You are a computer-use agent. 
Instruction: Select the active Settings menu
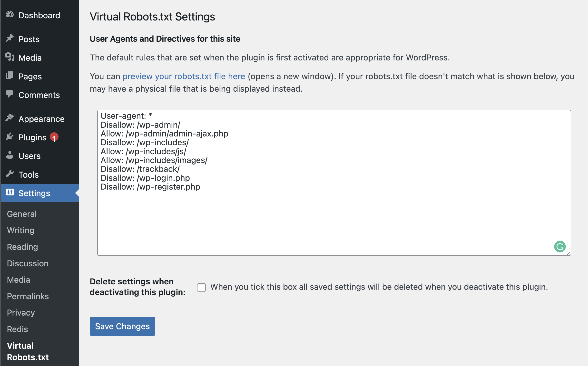click(x=40, y=193)
